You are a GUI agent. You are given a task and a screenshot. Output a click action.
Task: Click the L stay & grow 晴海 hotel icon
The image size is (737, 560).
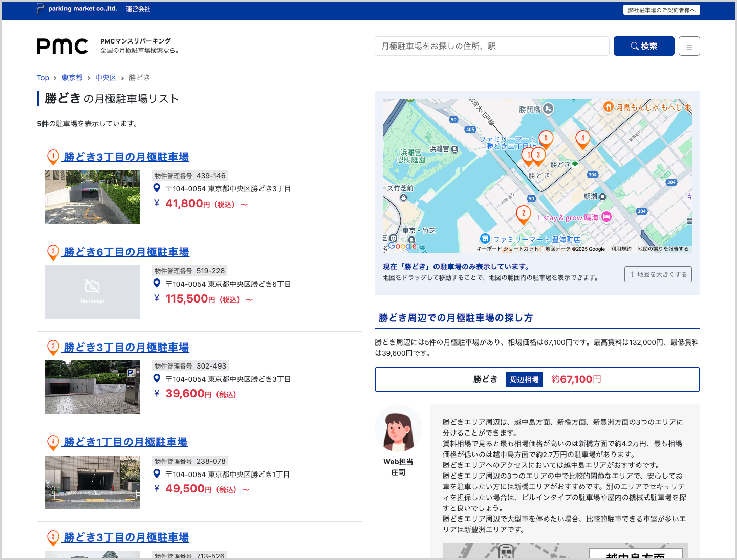tap(606, 217)
